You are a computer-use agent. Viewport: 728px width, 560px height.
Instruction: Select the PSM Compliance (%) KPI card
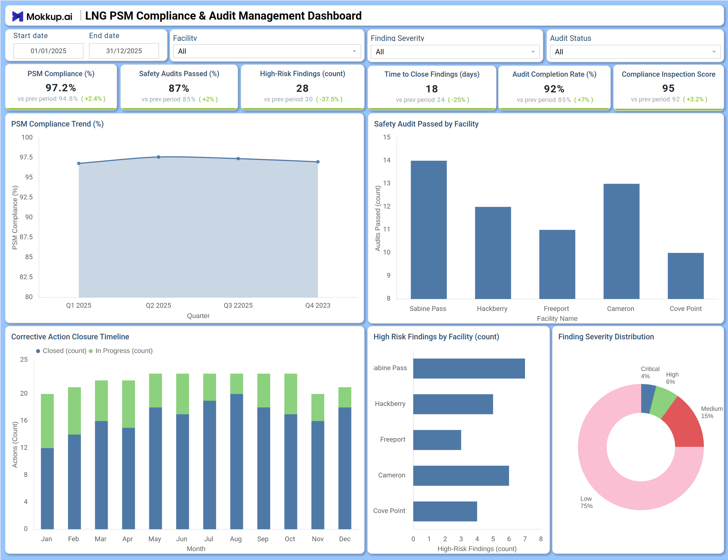[61, 87]
